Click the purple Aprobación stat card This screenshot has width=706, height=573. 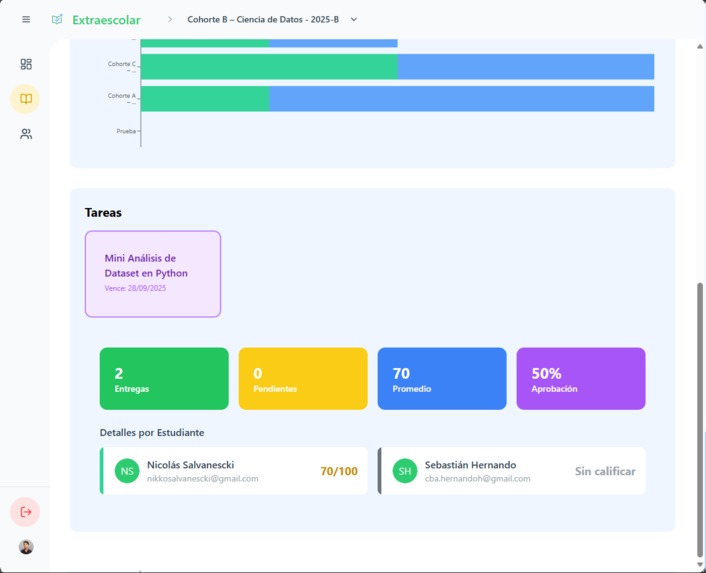(581, 379)
